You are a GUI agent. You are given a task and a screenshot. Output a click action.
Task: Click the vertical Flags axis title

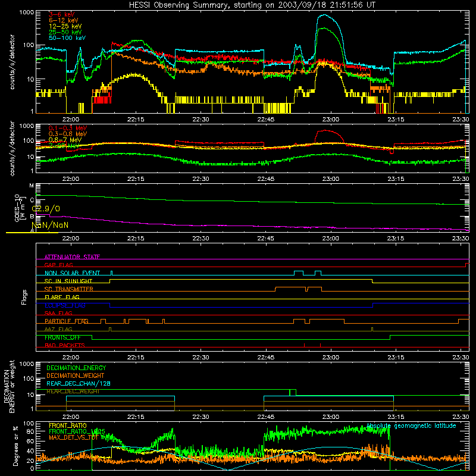point(24,297)
